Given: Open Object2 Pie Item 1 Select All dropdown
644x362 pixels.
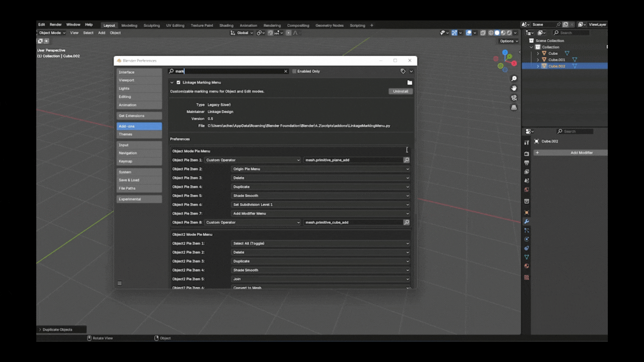Looking at the screenshot, I should [x=320, y=243].
